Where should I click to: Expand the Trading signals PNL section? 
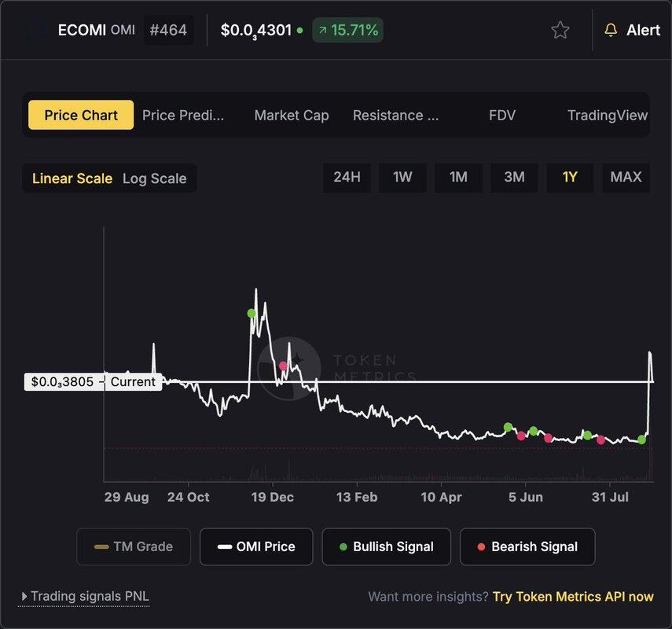pyautogui.click(x=84, y=597)
